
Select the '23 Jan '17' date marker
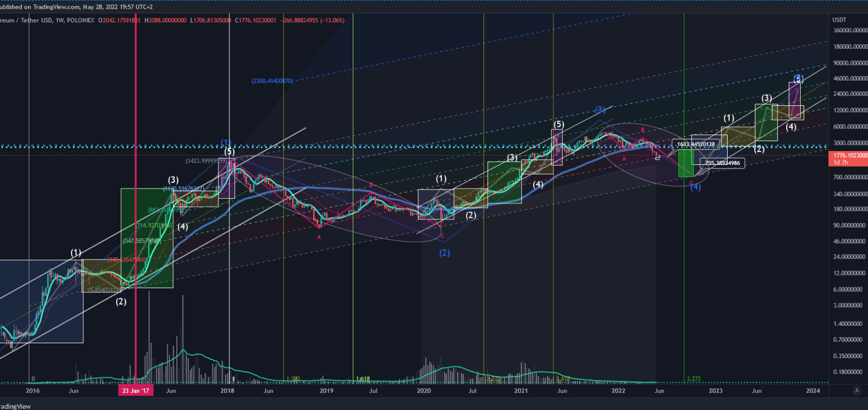136,390
